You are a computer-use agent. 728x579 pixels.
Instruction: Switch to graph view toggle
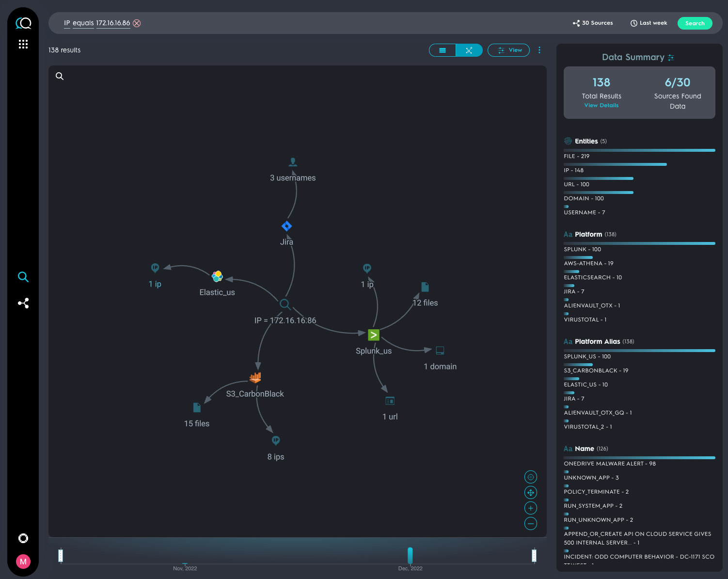pyautogui.click(x=469, y=50)
